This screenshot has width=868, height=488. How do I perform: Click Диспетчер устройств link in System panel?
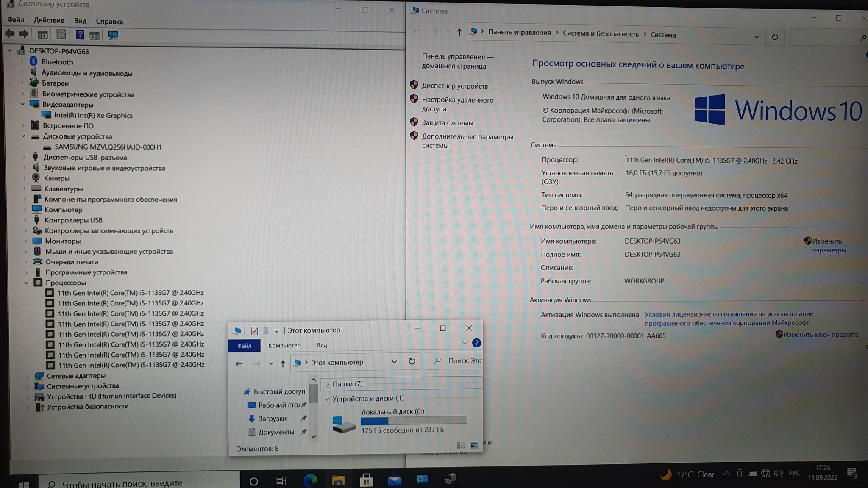(455, 86)
